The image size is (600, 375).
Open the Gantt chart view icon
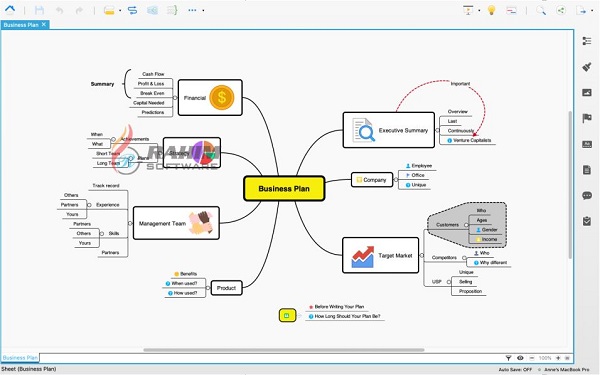pos(511,11)
